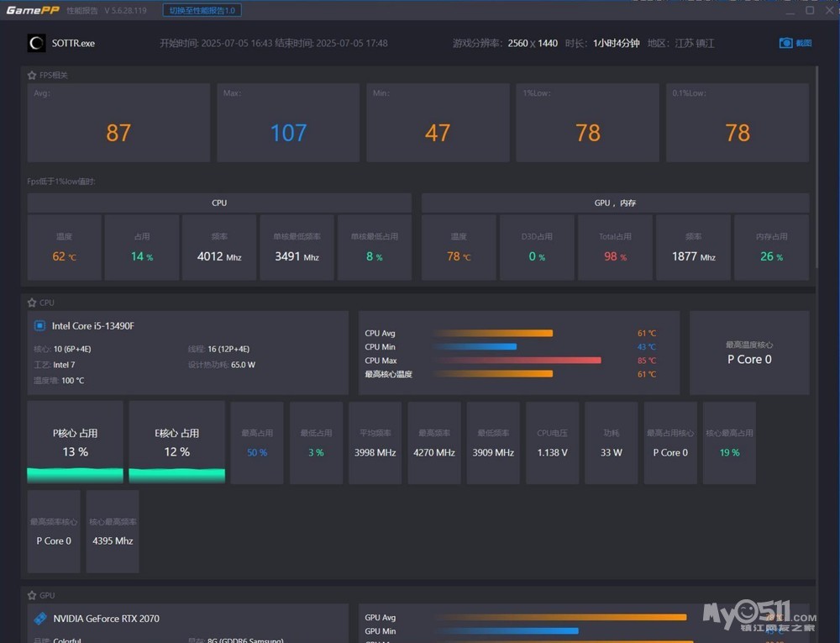
Task: Click the star icon next to GPU section
Action: (x=32, y=595)
